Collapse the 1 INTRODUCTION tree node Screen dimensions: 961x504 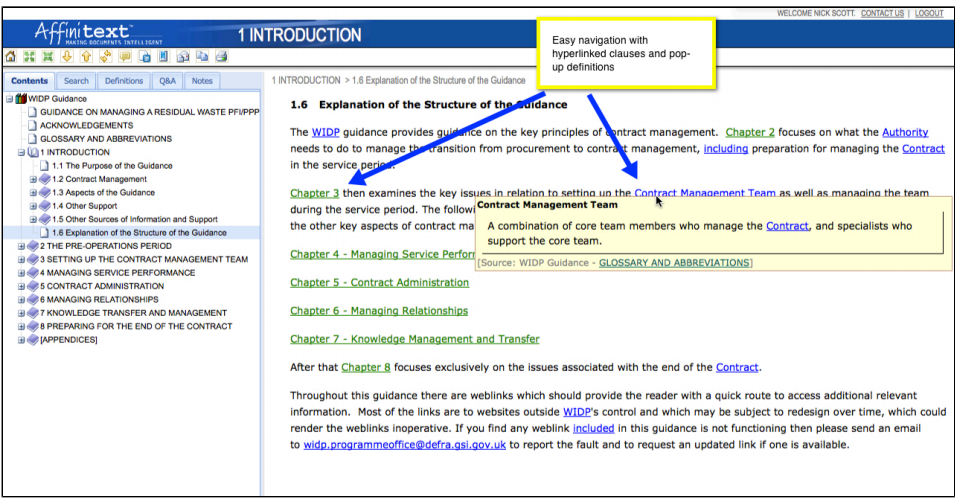coord(21,153)
